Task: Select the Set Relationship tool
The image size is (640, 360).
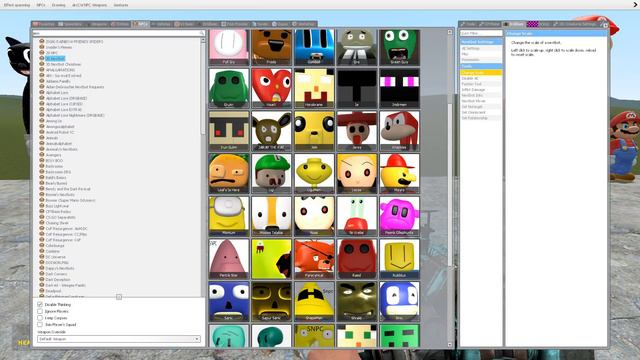Action: (x=481, y=118)
